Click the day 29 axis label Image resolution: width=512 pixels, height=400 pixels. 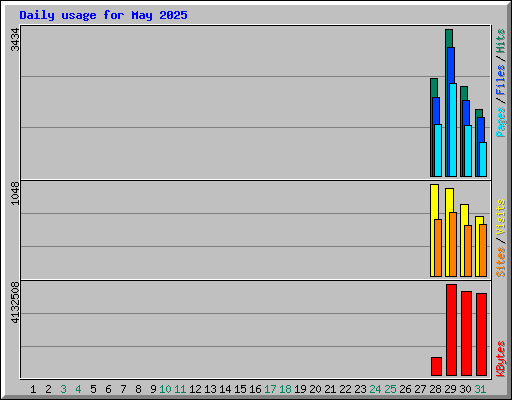pos(450,389)
